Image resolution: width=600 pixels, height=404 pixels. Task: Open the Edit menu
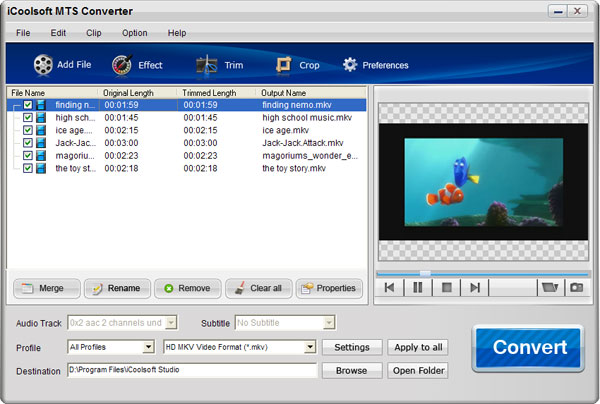point(58,33)
